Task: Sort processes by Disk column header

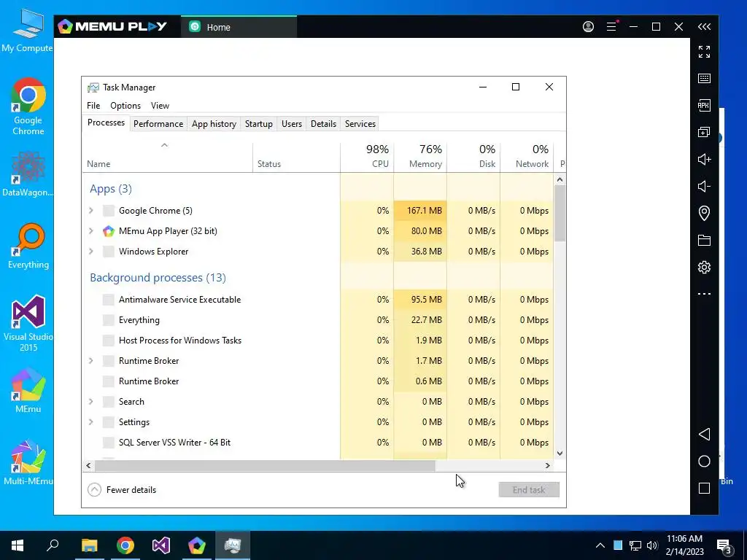Action: (x=473, y=157)
